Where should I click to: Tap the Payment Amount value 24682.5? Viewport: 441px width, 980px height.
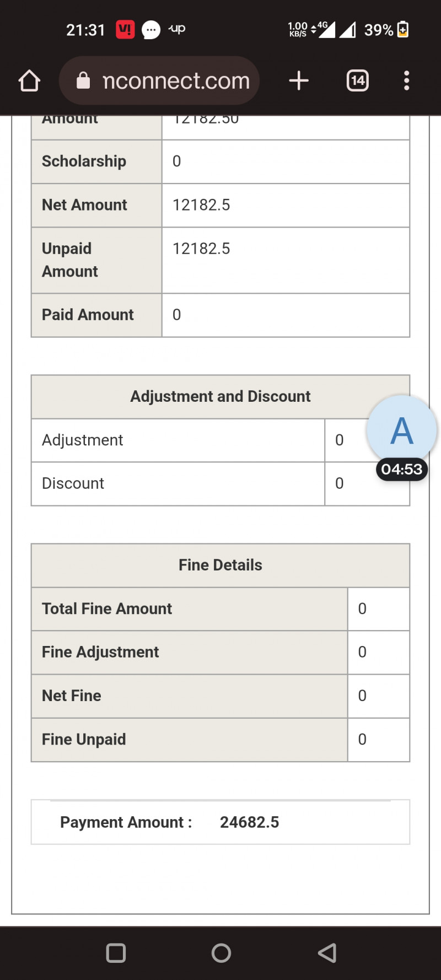click(249, 822)
